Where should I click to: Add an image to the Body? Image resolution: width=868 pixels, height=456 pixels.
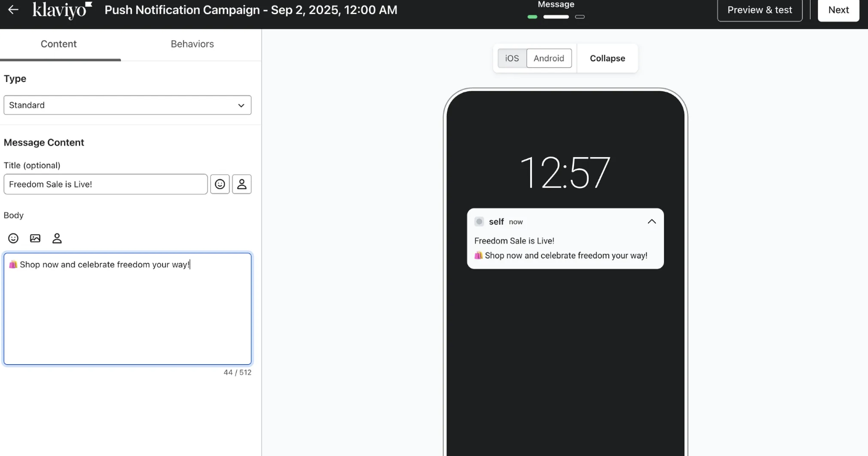(x=35, y=238)
